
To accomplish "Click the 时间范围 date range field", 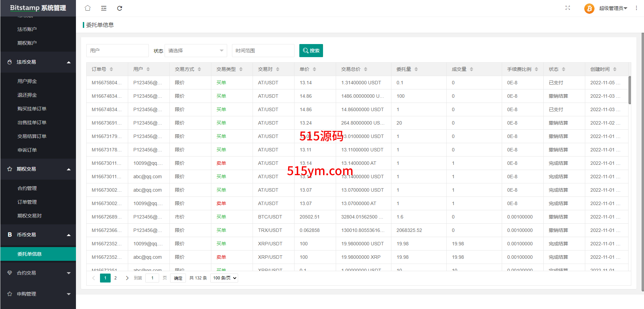I will (263, 51).
